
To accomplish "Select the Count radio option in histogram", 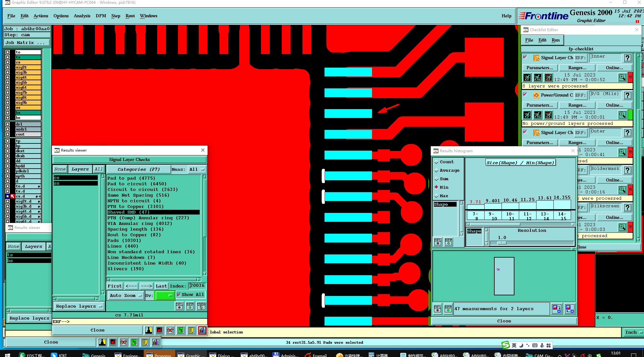I will coord(436,162).
